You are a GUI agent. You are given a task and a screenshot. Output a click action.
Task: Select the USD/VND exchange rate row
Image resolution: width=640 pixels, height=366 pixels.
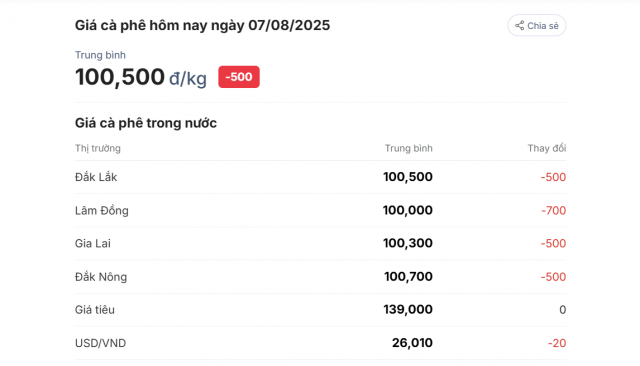point(320,343)
